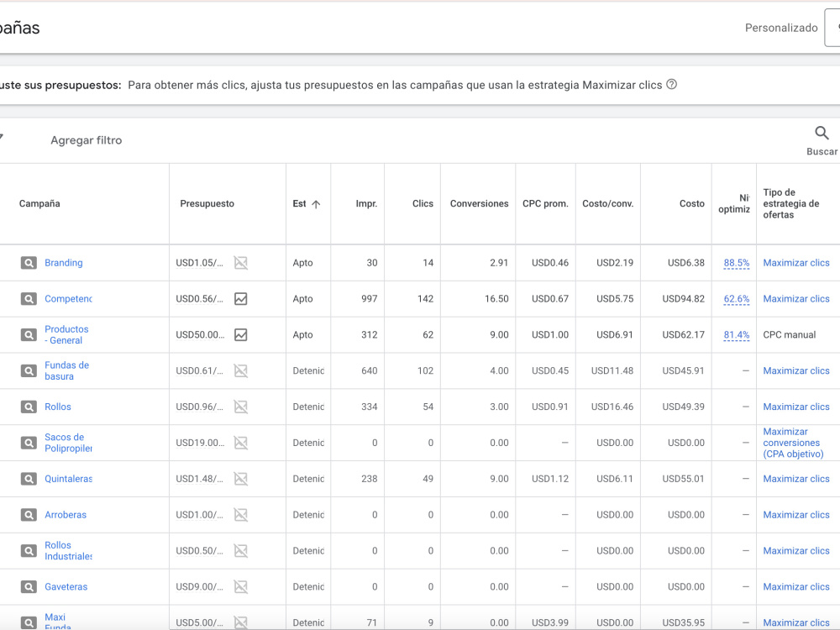Open the Gaveteras campaign link
840x630 pixels.
66,586
